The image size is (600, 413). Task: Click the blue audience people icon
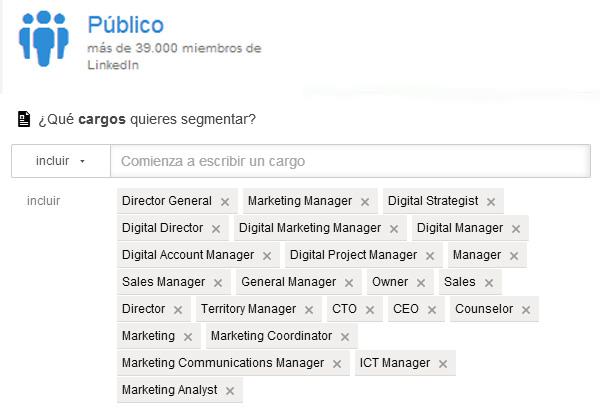(x=44, y=38)
